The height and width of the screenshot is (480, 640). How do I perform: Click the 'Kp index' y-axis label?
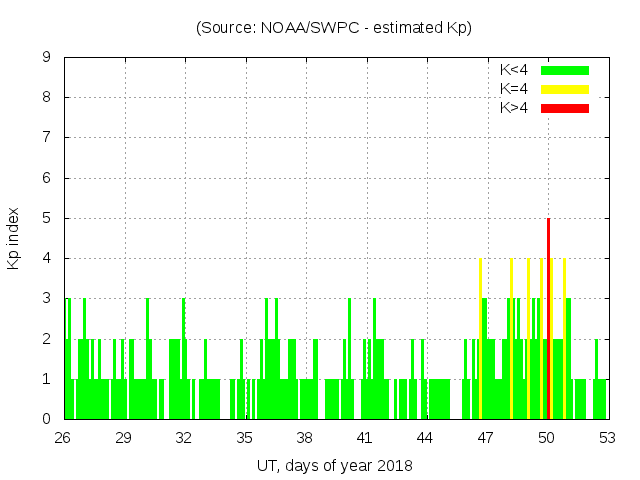[x=14, y=238]
